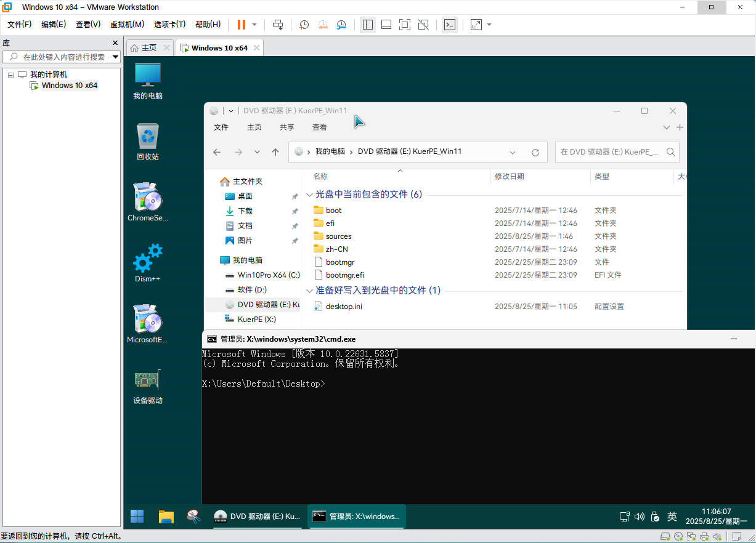Select Dism++ desktop icon
This screenshot has width=756, height=543.
[x=148, y=263]
